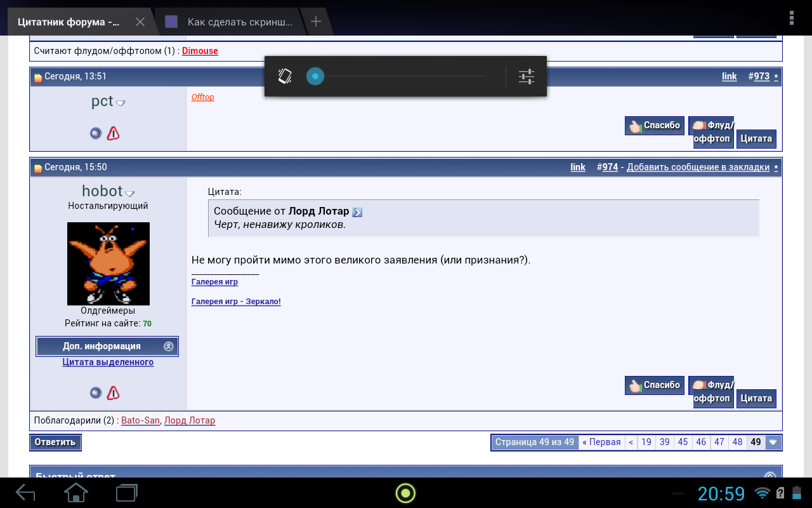Click the post status icon beside Сегодня, 15:50

(x=38, y=168)
